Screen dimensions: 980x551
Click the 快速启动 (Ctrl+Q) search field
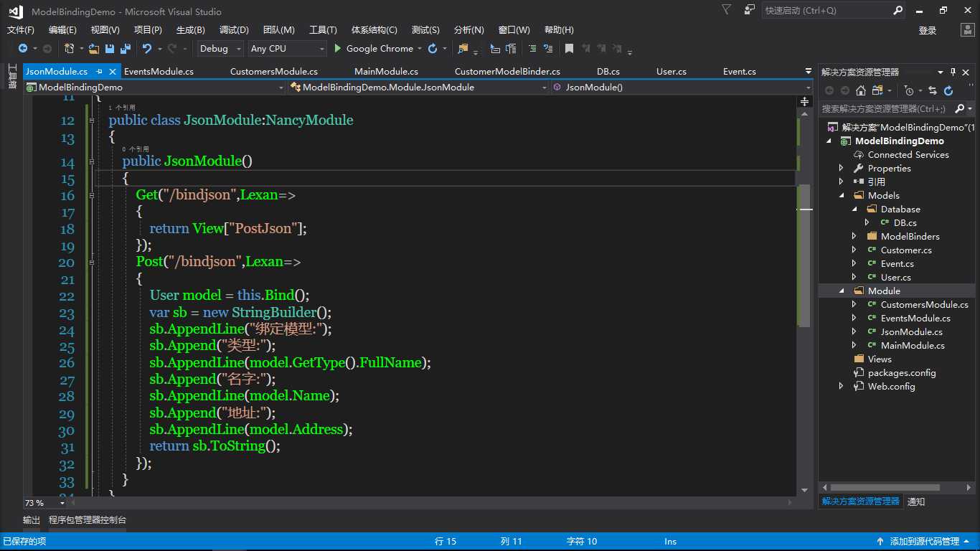[826, 11]
